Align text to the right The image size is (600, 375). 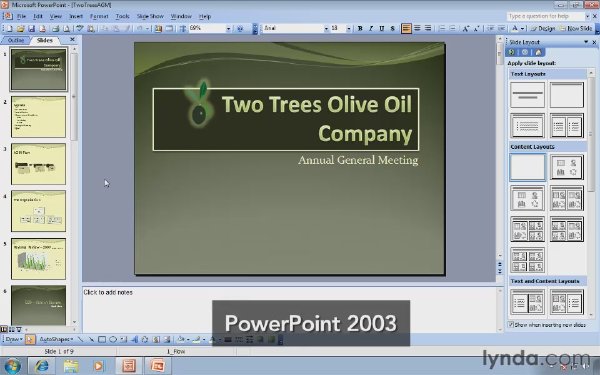(428, 28)
